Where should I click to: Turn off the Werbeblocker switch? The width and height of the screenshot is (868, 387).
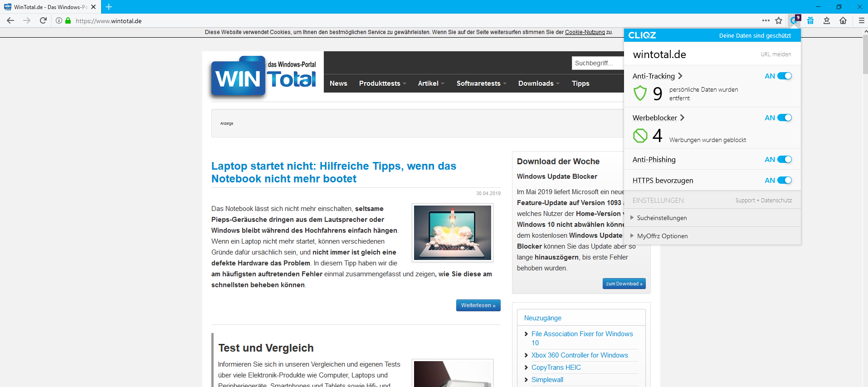(x=785, y=118)
